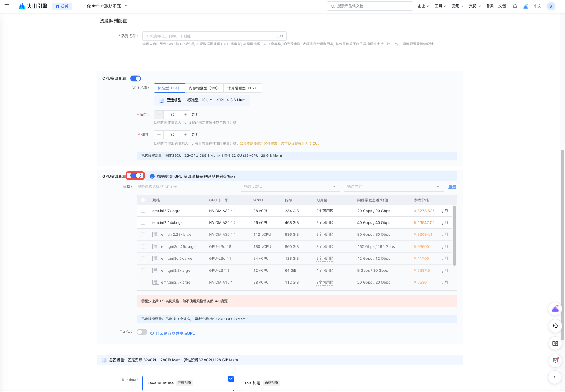Check the emr.gni3c.6xlarge row checkbox

pyautogui.click(x=143, y=258)
